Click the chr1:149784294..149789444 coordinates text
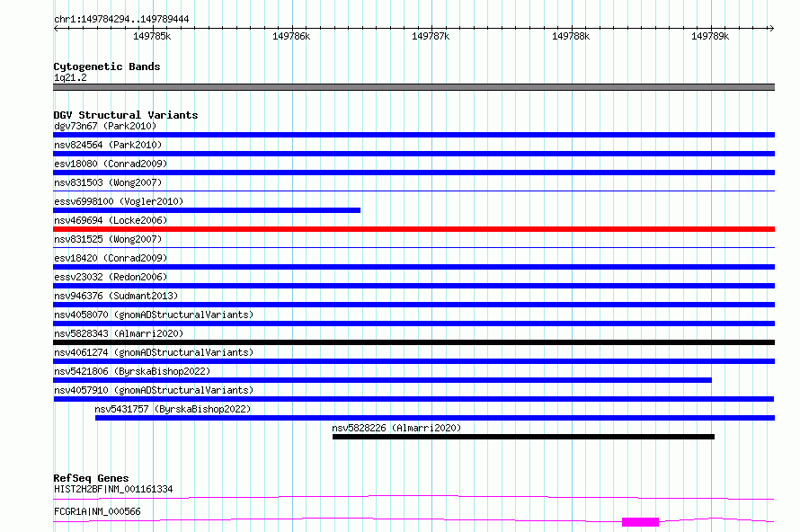The image size is (800, 532). [121, 19]
